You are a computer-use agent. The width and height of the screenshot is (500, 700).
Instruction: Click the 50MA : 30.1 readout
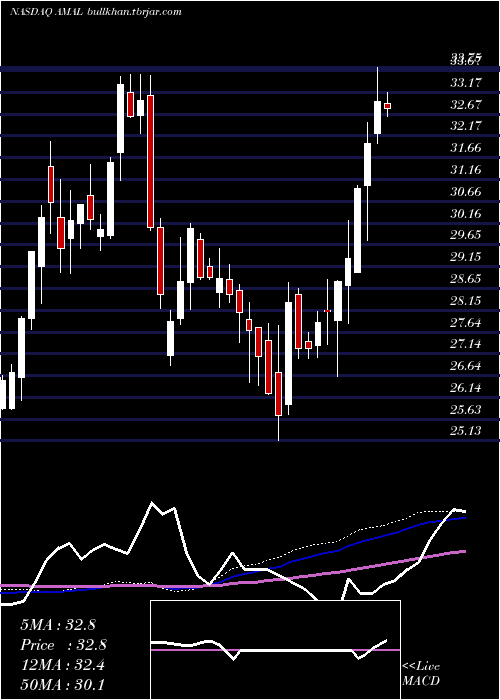pos(62,684)
